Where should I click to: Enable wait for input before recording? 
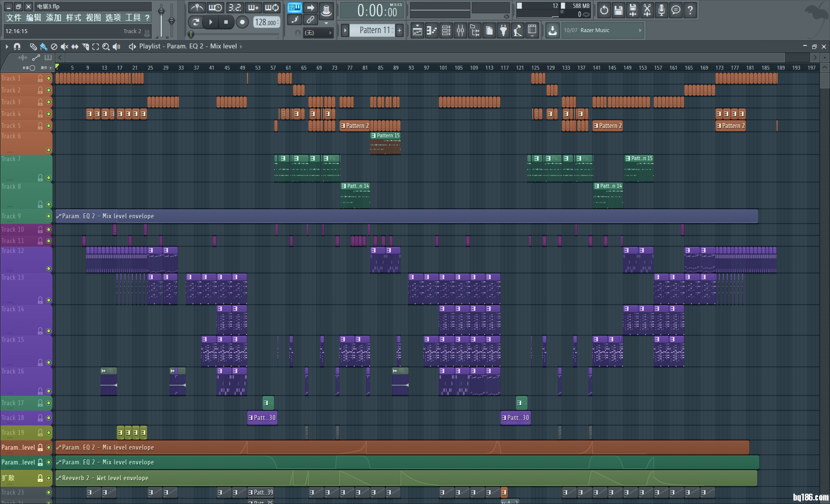[215, 7]
